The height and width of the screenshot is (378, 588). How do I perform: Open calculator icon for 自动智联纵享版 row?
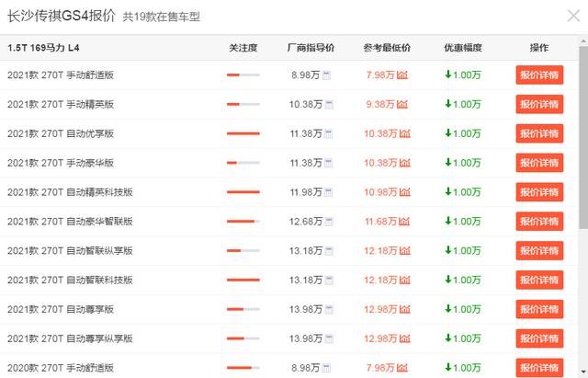coord(329,251)
